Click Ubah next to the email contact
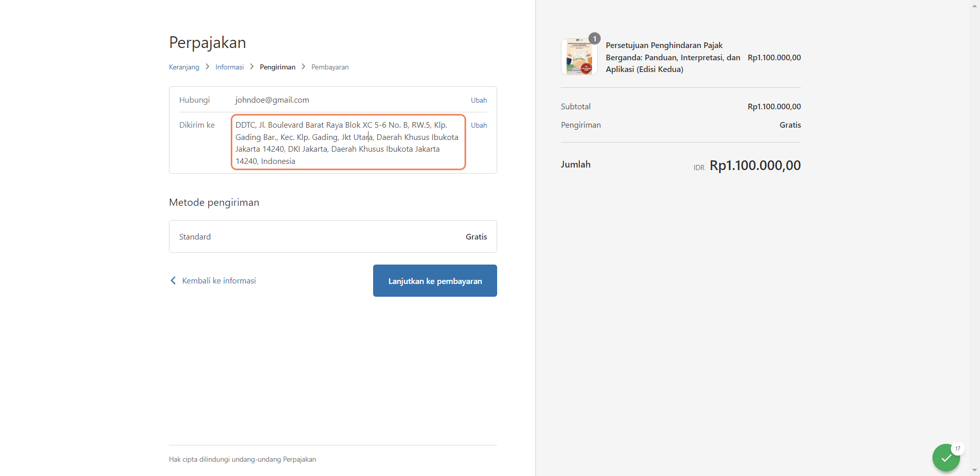The height and width of the screenshot is (476, 980). click(479, 100)
